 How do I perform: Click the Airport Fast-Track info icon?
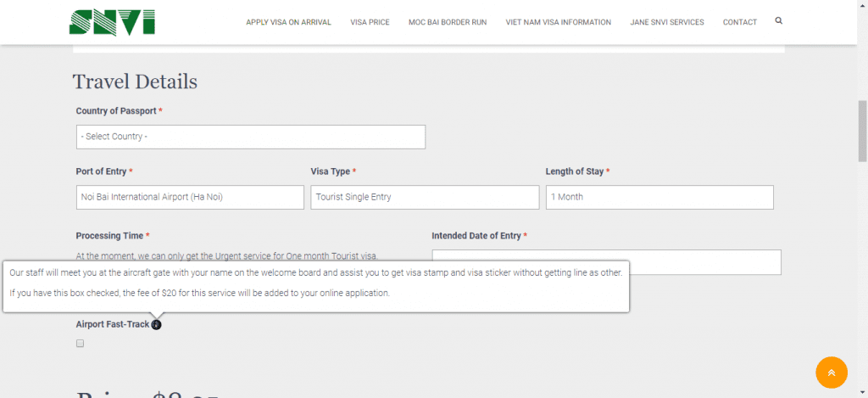click(x=156, y=325)
